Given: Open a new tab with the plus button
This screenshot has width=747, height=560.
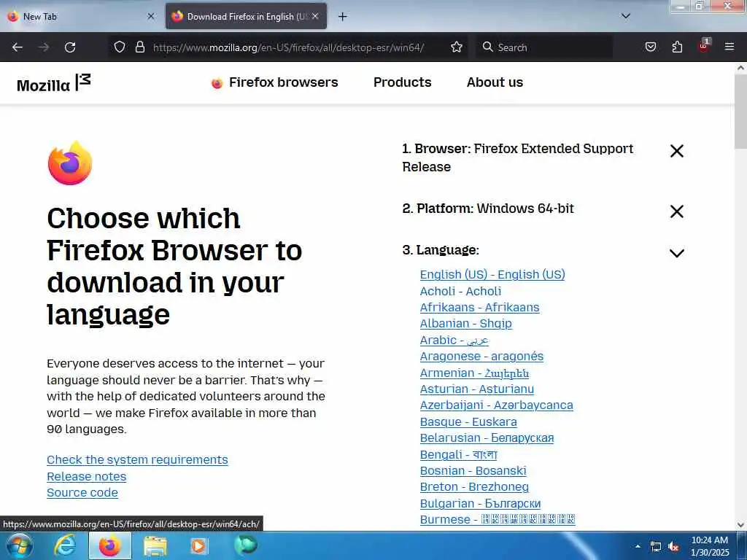Looking at the screenshot, I should pyautogui.click(x=342, y=17).
